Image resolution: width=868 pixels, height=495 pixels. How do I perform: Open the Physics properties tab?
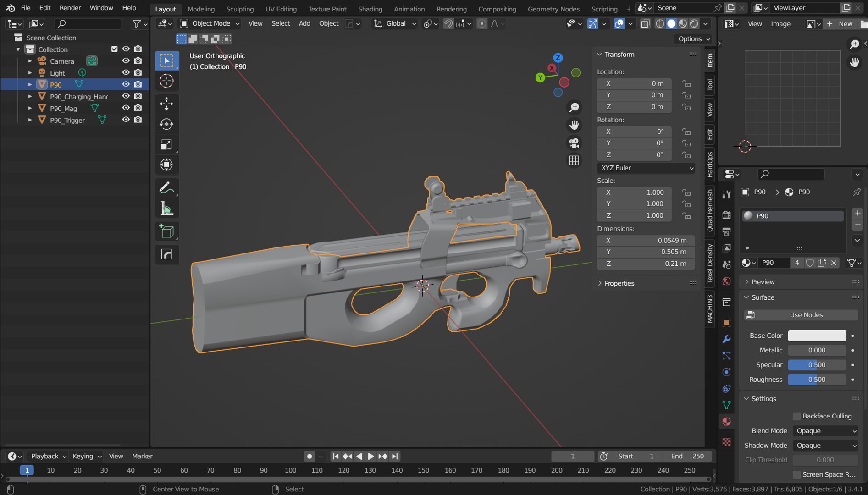(726, 372)
